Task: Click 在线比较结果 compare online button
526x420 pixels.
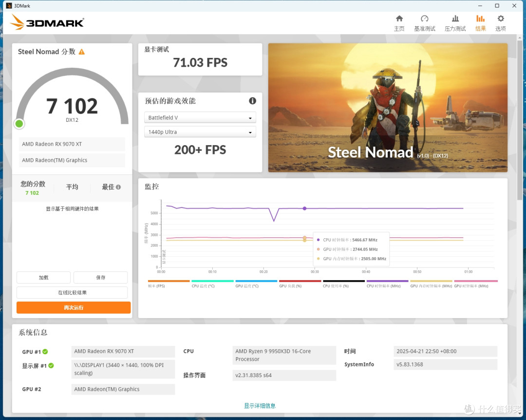Action: coord(72,292)
